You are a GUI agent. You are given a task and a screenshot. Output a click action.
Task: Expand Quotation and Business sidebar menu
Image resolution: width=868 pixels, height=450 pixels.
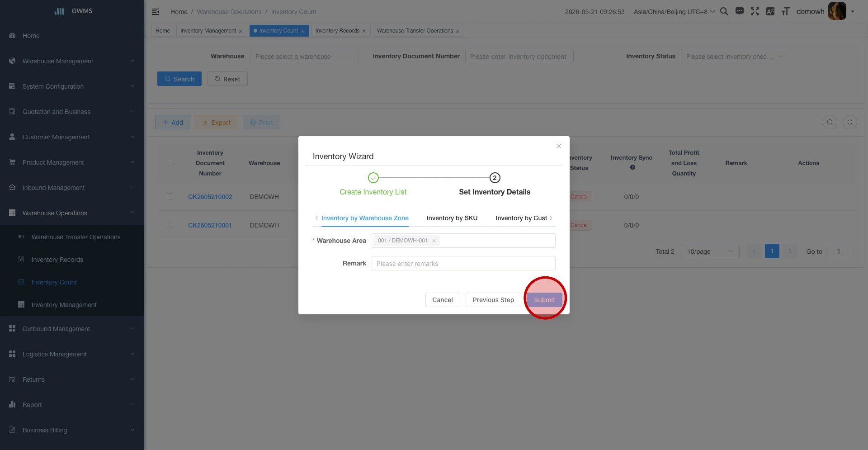point(72,112)
